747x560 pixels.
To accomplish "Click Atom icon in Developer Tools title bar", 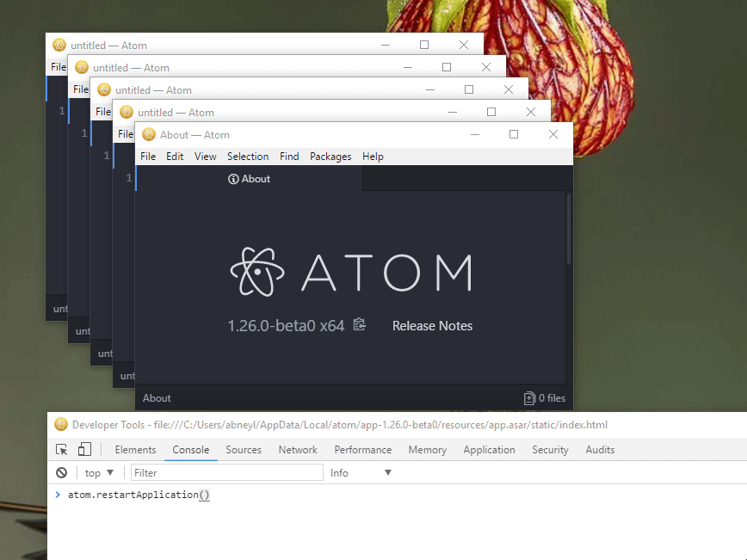I will coord(61,424).
